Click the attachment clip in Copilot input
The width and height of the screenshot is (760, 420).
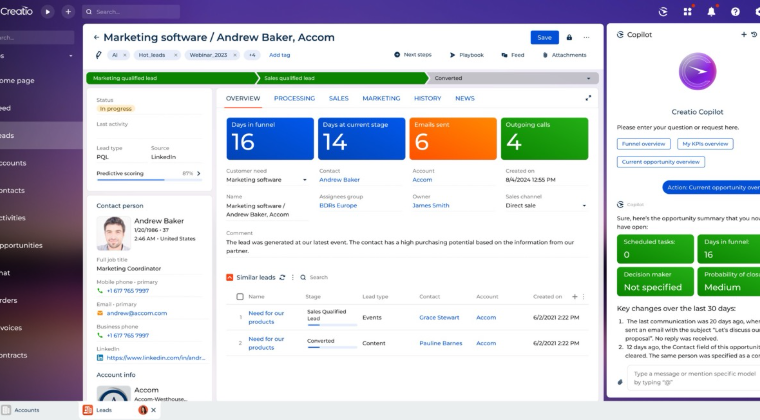620,382
